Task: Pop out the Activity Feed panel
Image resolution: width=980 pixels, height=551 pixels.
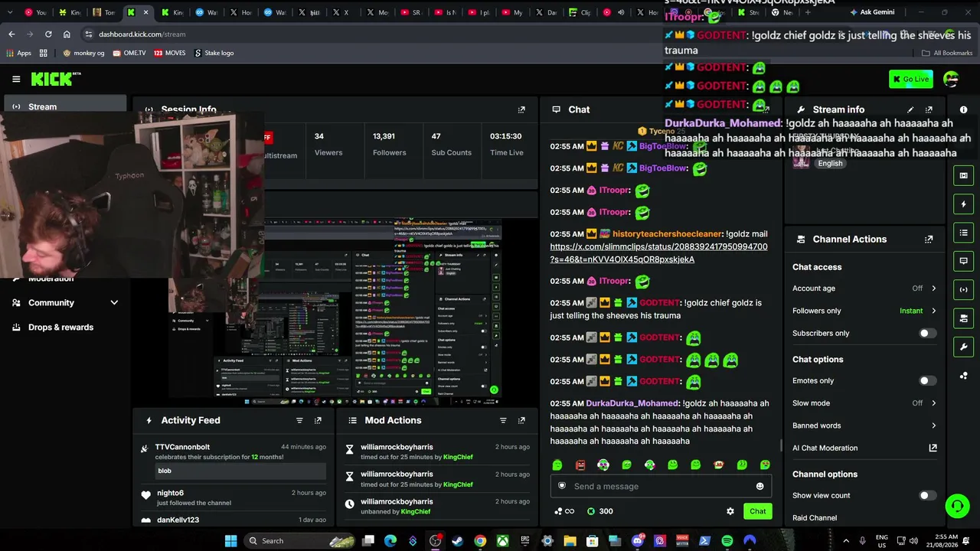Action: point(318,420)
